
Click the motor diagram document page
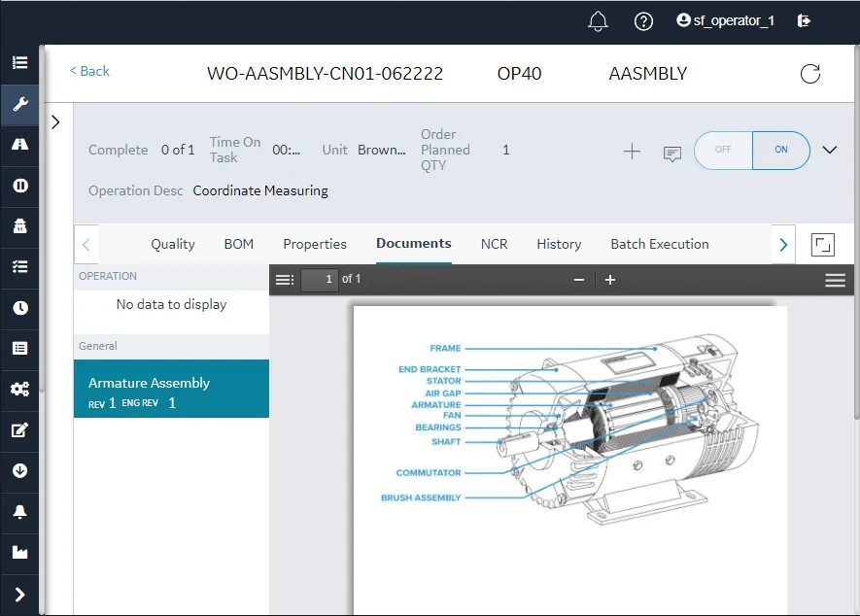569,460
